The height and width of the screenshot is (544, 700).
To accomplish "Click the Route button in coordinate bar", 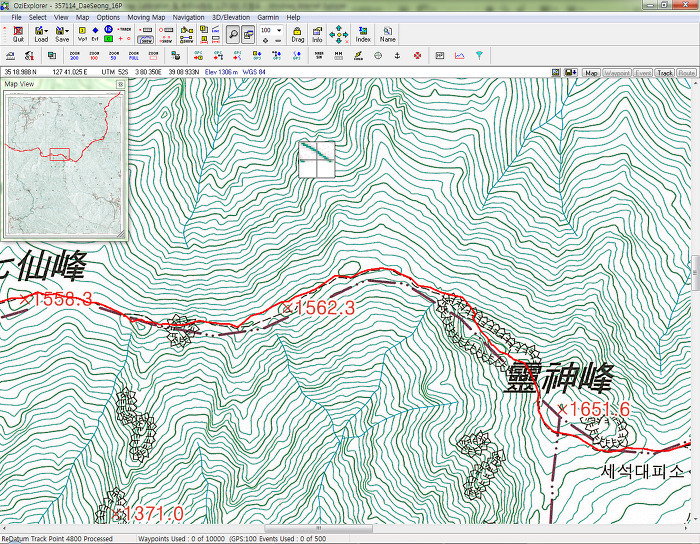I will 687,72.
